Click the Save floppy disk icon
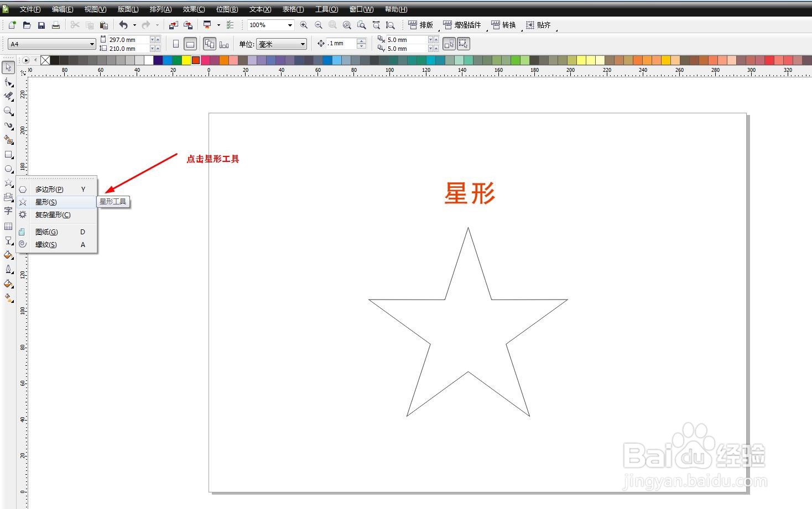Viewport: 812px width, 509px height. (41, 25)
